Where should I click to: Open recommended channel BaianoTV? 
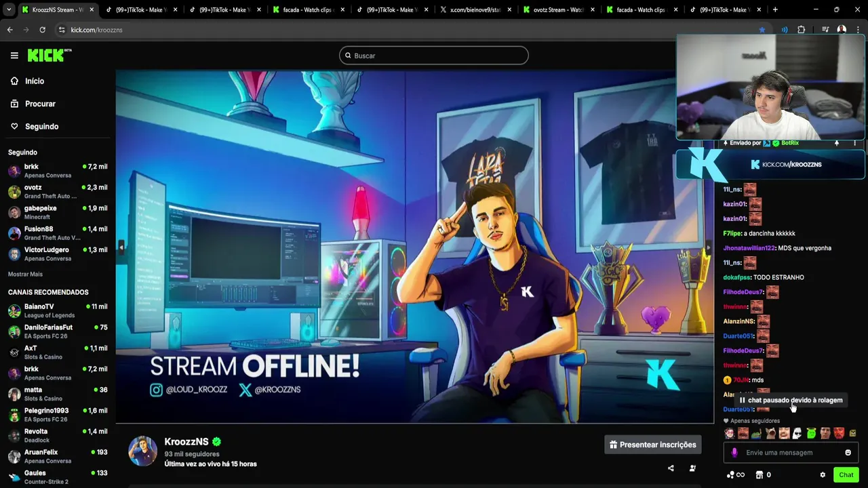58,311
